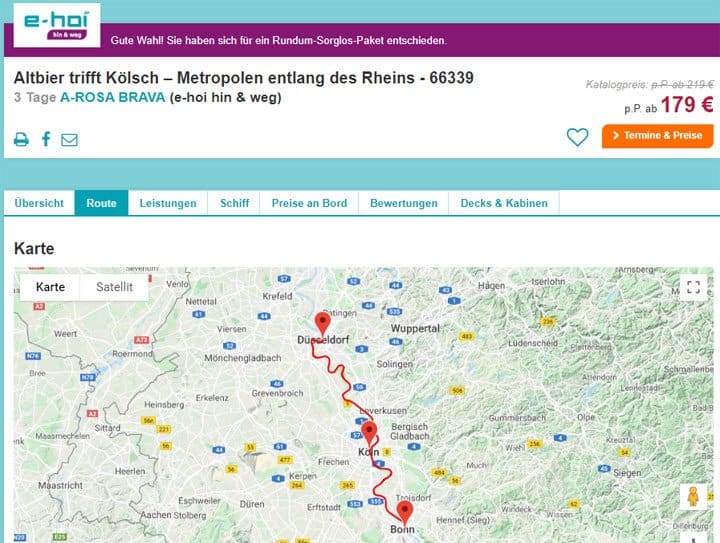Show the Bewertungen tab
This screenshot has width=720, height=543.
click(x=404, y=203)
